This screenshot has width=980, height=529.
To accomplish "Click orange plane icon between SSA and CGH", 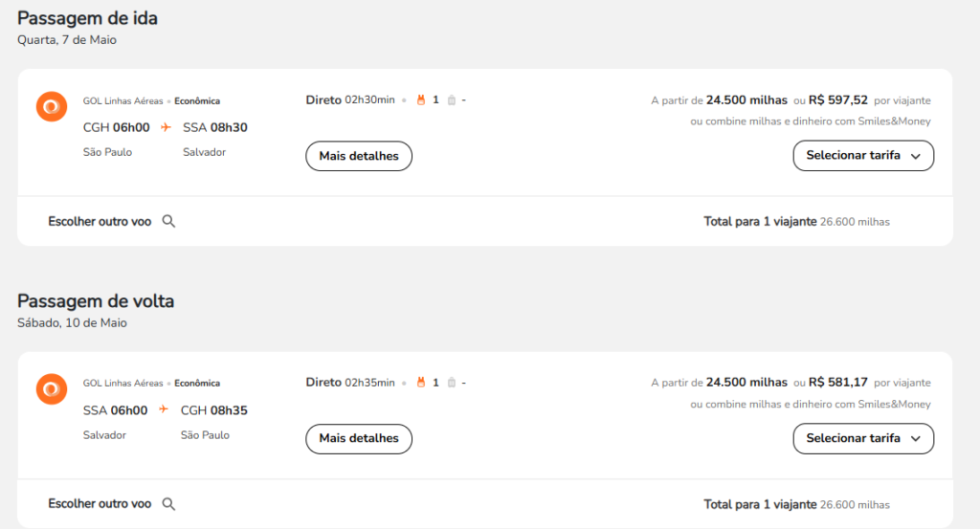I will pyautogui.click(x=164, y=410).
